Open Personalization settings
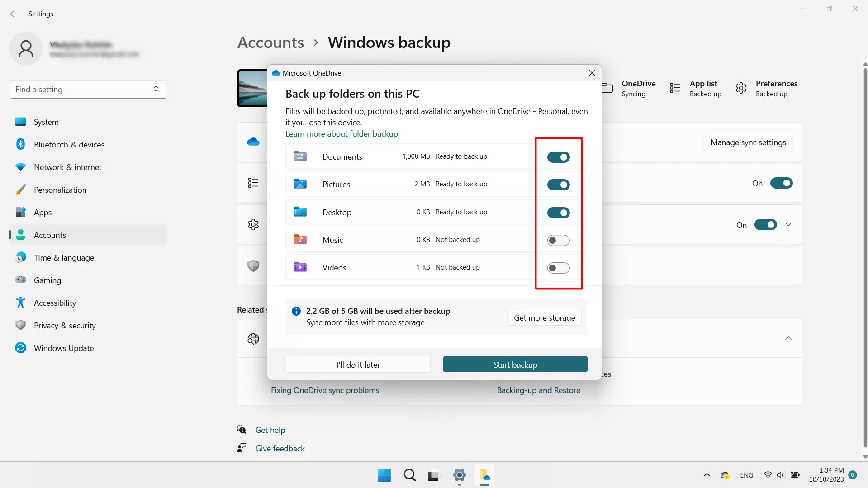 [x=88, y=190]
